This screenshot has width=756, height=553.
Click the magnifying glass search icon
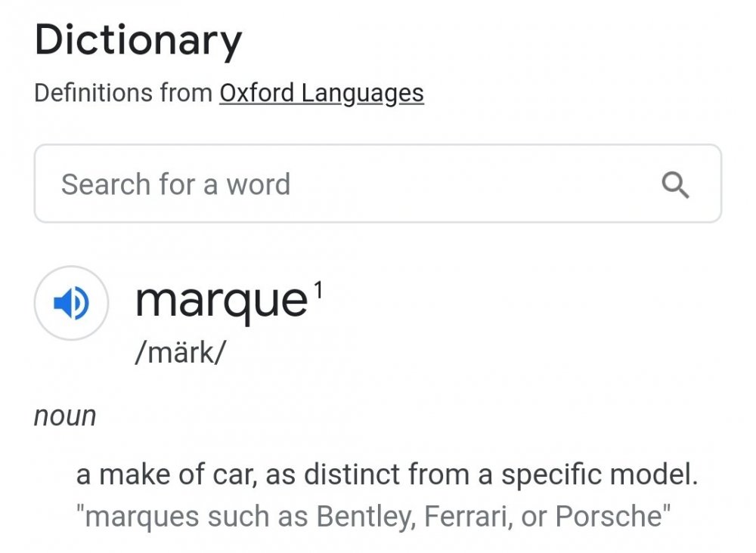[x=675, y=184]
